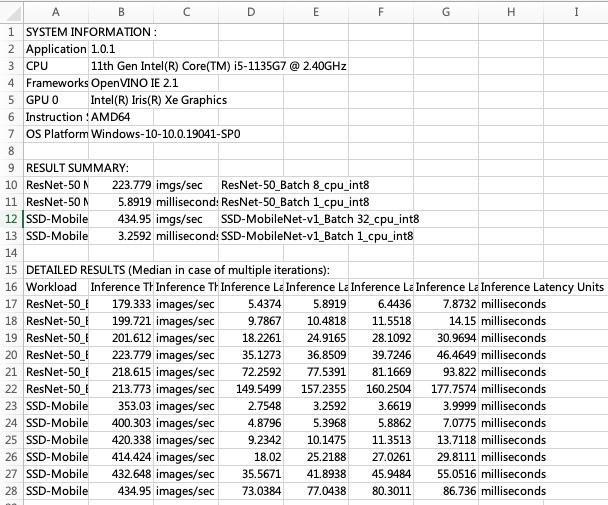The width and height of the screenshot is (608, 505).
Task: Click cell 'OpenVINO IE 2.1'
Action: 134,83
